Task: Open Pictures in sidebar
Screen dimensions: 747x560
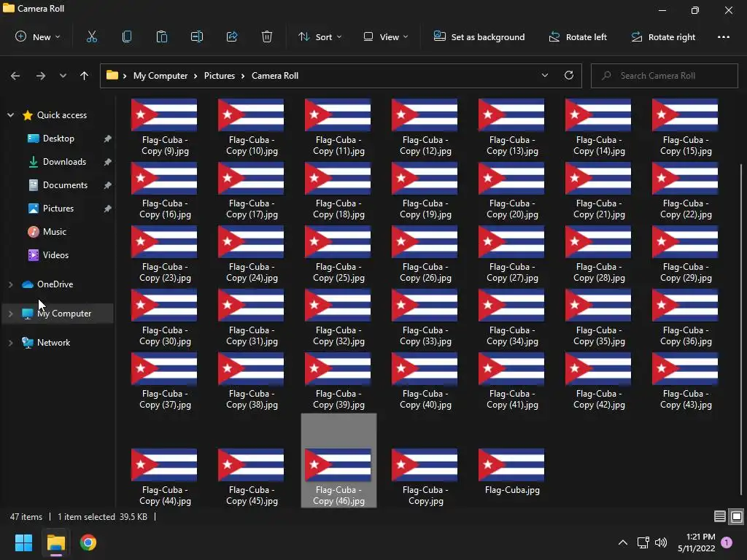Action: pos(58,209)
